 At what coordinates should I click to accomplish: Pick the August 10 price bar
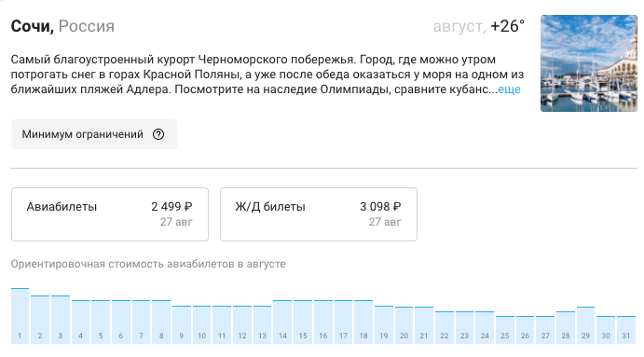[201, 324]
